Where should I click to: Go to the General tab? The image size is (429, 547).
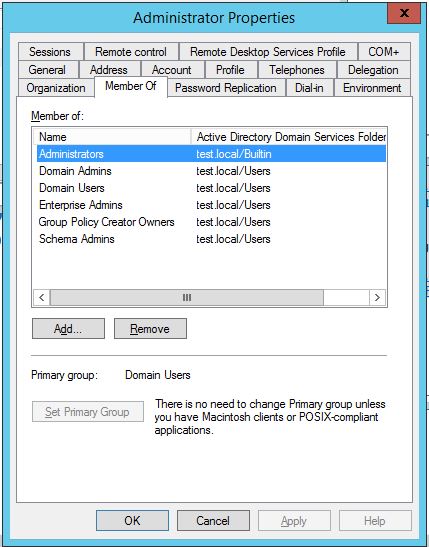click(48, 70)
